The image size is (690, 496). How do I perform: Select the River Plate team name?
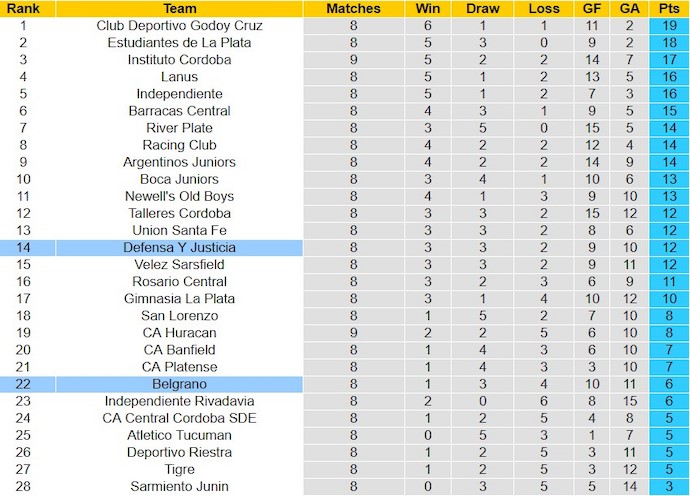click(179, 128)
